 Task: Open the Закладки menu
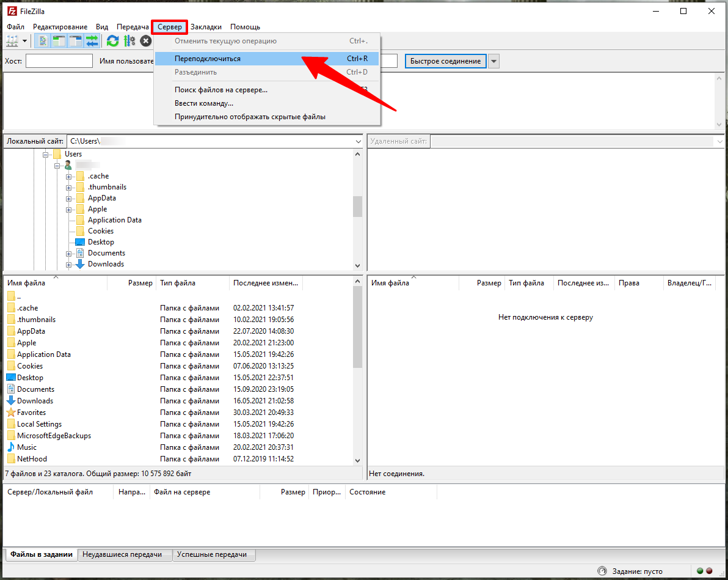click(206, 27)
